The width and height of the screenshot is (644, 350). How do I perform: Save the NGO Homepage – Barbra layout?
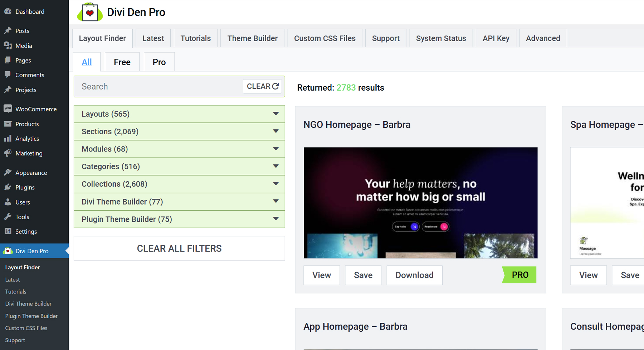pos(363,275)
